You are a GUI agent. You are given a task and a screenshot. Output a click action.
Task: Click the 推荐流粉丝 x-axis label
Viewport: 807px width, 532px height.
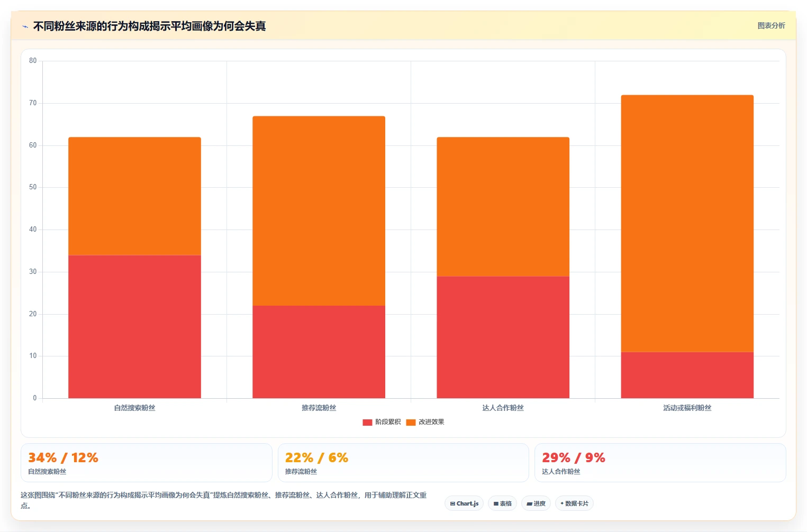319,408
